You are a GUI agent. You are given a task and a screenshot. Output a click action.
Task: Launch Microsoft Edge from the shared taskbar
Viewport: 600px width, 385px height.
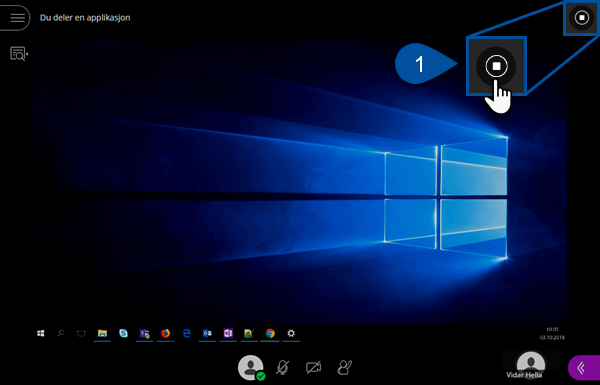[x=186, y=333]
